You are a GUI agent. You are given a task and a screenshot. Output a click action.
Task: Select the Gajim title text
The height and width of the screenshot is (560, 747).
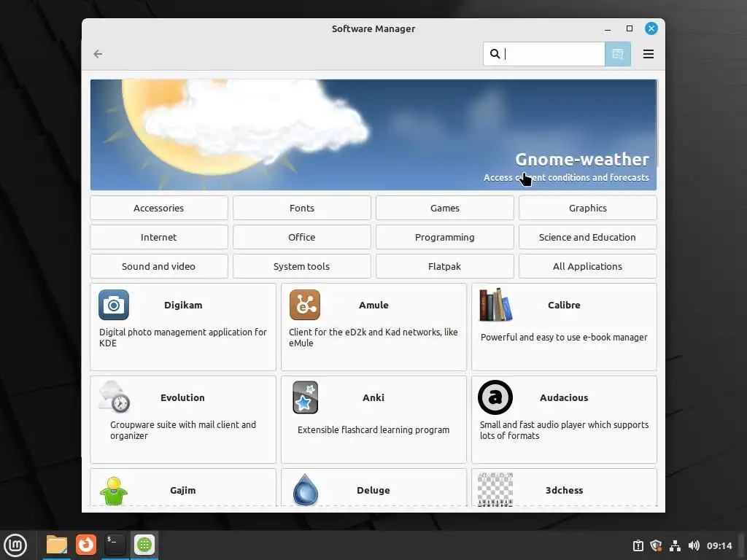click(183, 491)
